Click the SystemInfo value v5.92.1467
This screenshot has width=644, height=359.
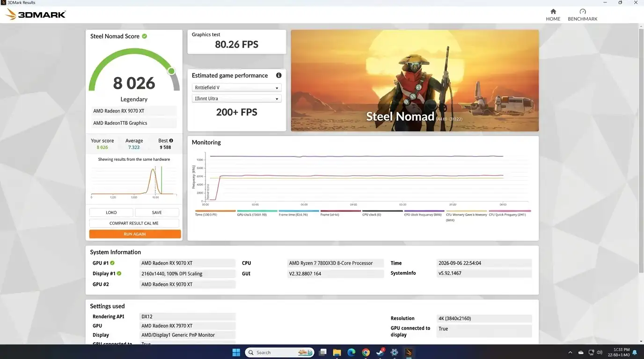click(484, 273)
